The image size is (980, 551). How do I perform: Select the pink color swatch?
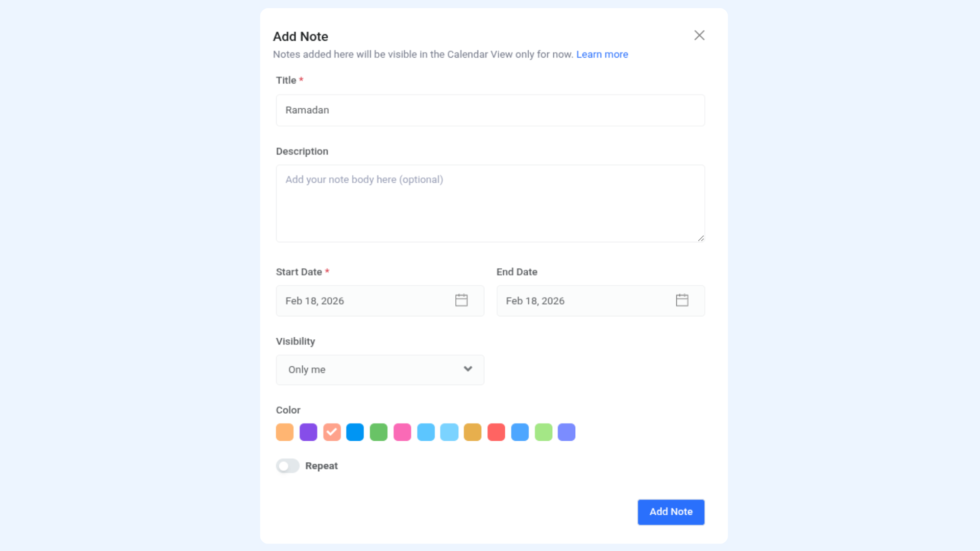pyautogui.click(x=402, y=432)
